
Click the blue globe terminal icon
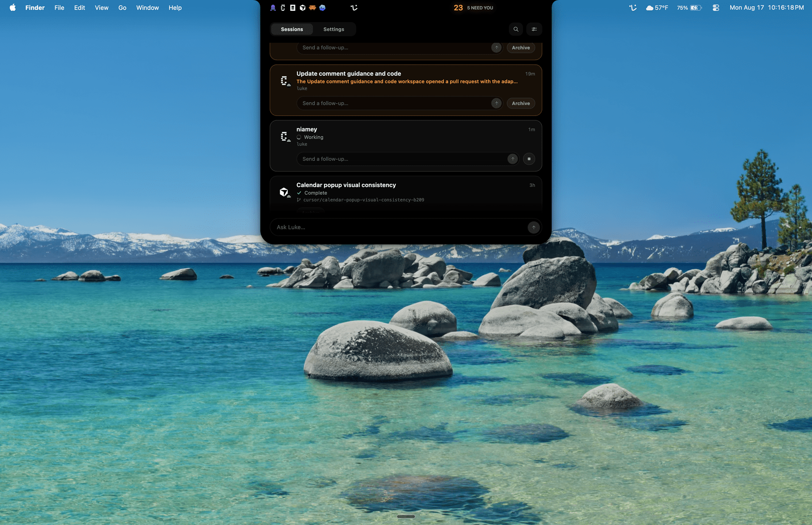pos(322,8)
